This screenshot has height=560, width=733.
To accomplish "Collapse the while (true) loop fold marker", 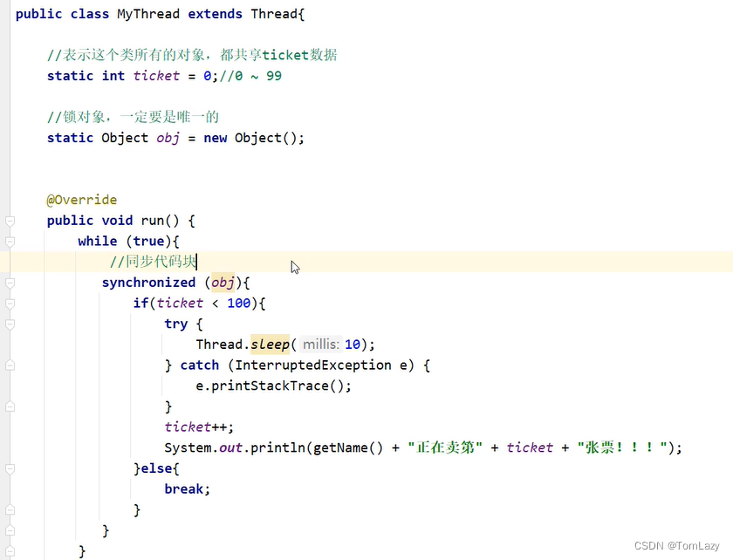I will click(10, 242).
